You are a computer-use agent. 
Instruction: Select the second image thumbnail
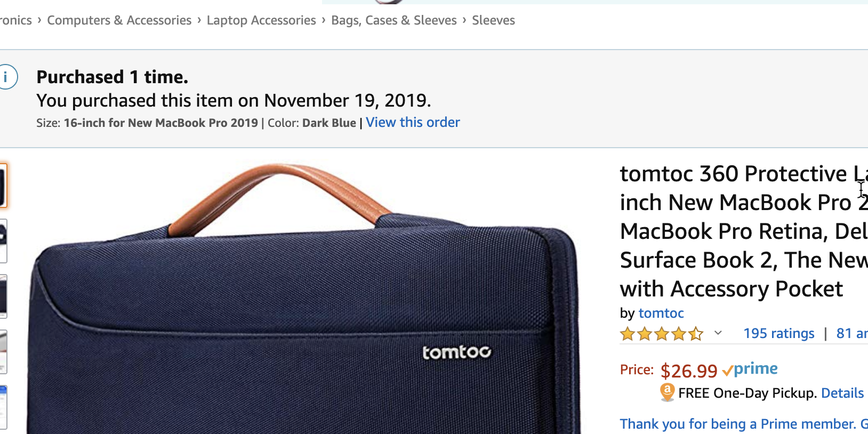(3, 241)
